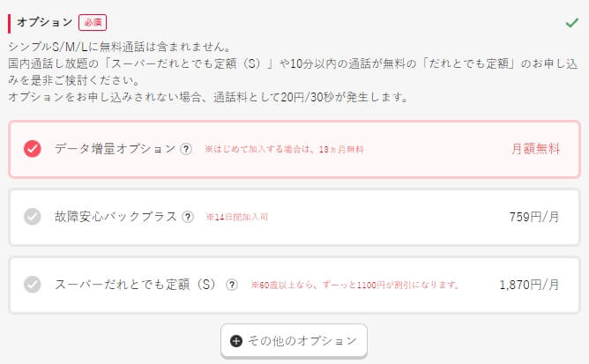Screen dimensions: 589x364
Task: Click the 故障安心パックプラス option name
Action: tap(116, 217)
